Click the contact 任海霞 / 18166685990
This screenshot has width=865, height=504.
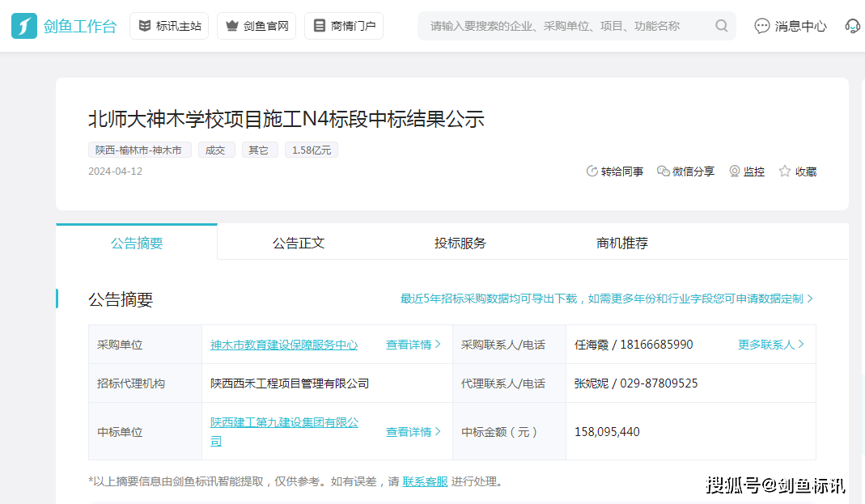[x=634, y=345]
